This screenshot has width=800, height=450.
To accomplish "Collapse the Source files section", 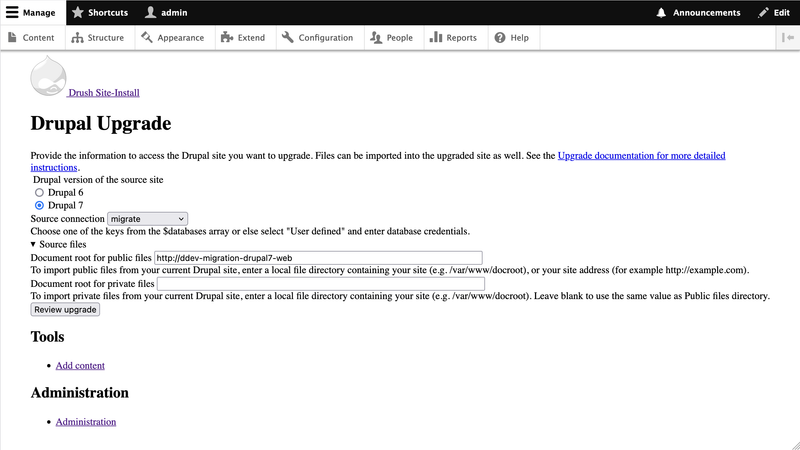I will pos(58,244).
